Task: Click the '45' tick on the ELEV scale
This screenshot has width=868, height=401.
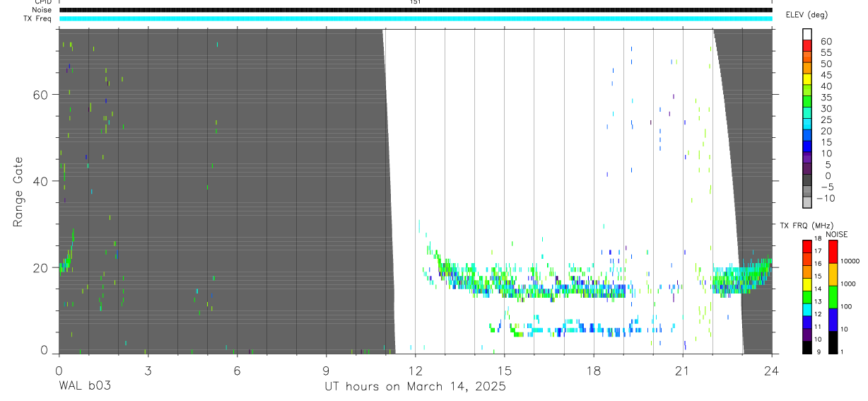Action: [826, 75]
